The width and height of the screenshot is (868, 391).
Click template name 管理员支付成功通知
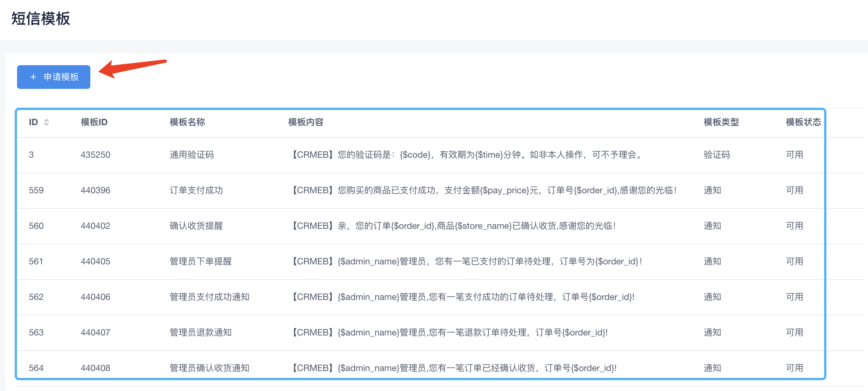[x=210, y=297]
